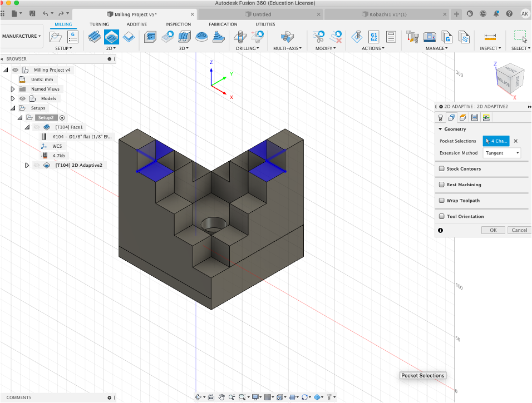Viewport: 532px width, 403px height.
Task: Switch to the ADDITIVE tab
Action: [137, 24]
